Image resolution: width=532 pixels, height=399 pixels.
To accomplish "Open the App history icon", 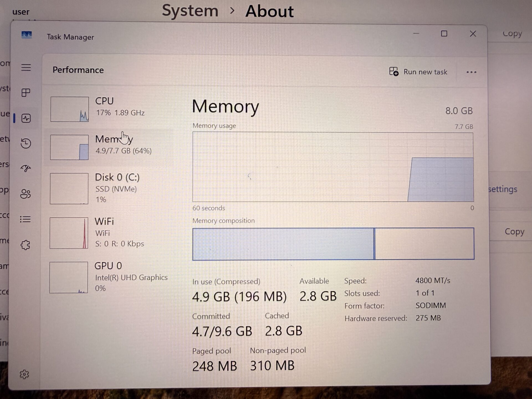I will click(x=26, y=143).
